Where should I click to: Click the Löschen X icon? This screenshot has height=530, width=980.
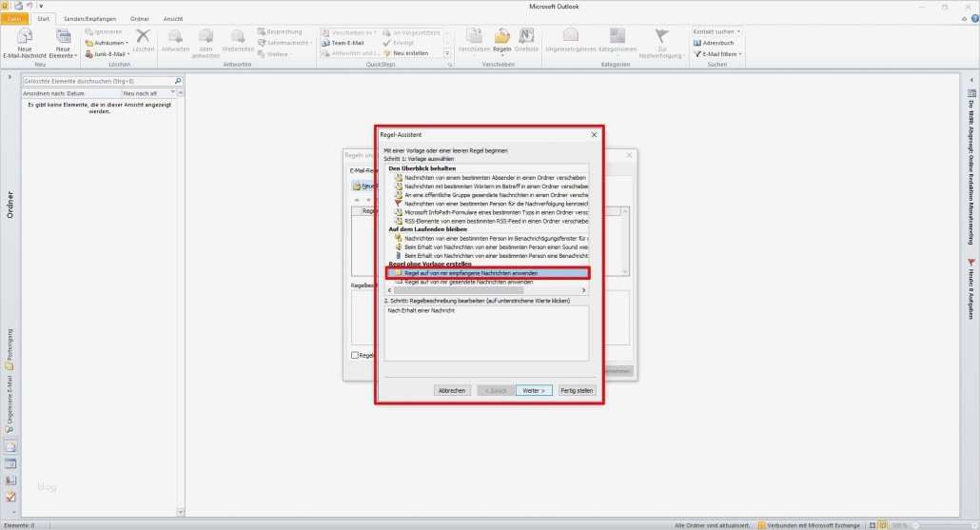tap(143, 36)
